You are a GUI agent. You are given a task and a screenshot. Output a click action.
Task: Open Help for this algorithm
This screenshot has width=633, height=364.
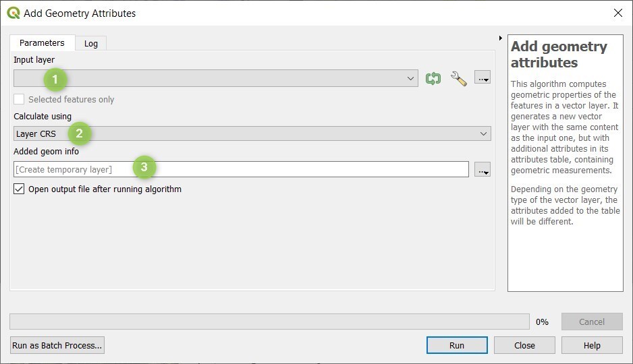click(x=592, y=345)
